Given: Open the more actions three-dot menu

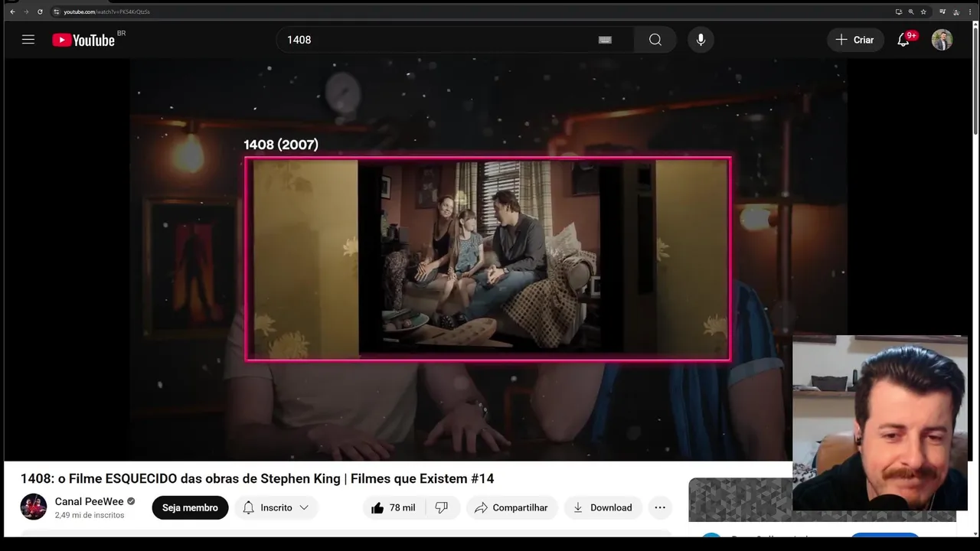Looking at the screenshot, I should (659, 507).
